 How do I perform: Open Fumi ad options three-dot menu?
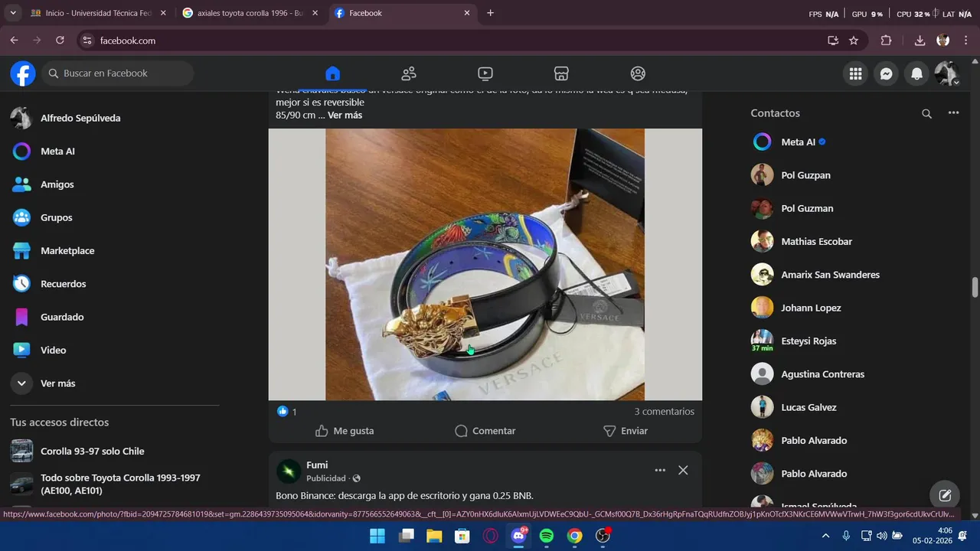(x=660, y=470)
